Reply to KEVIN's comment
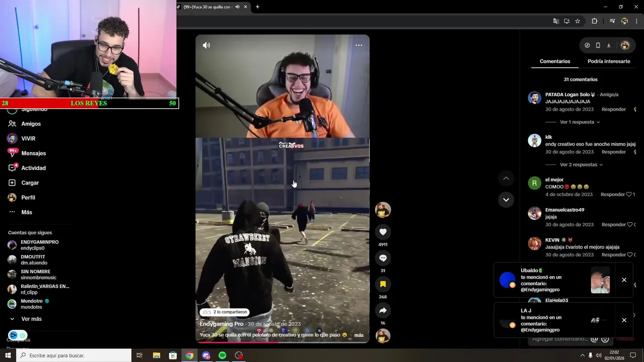Viewport: 644px width, 362px height. 614,255
